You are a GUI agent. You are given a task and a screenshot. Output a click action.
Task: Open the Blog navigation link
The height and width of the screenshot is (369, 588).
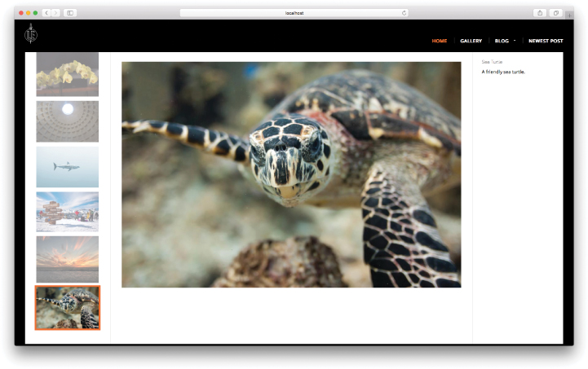click(x=502, y=41)
